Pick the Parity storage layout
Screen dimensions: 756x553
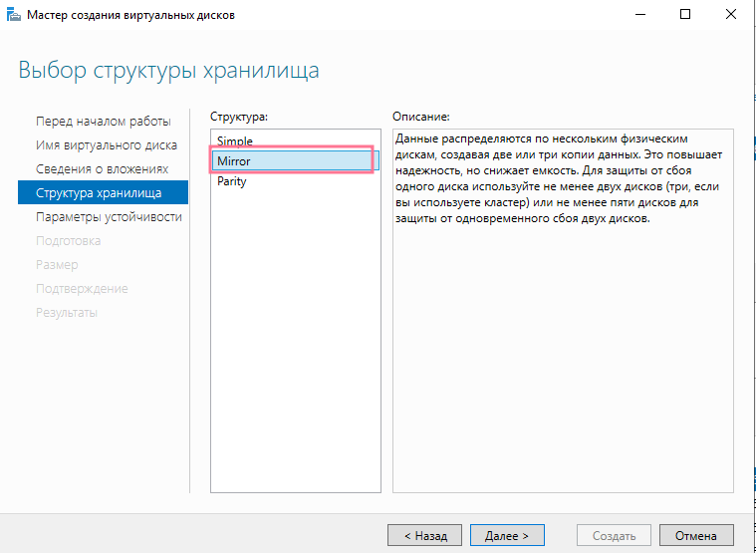[232, 181]
